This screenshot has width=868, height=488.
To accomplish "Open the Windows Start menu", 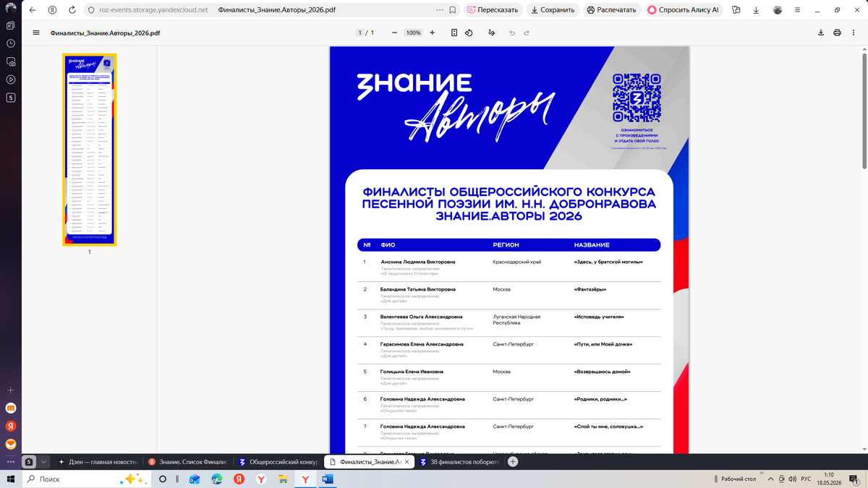I will [x=10, y=479].
